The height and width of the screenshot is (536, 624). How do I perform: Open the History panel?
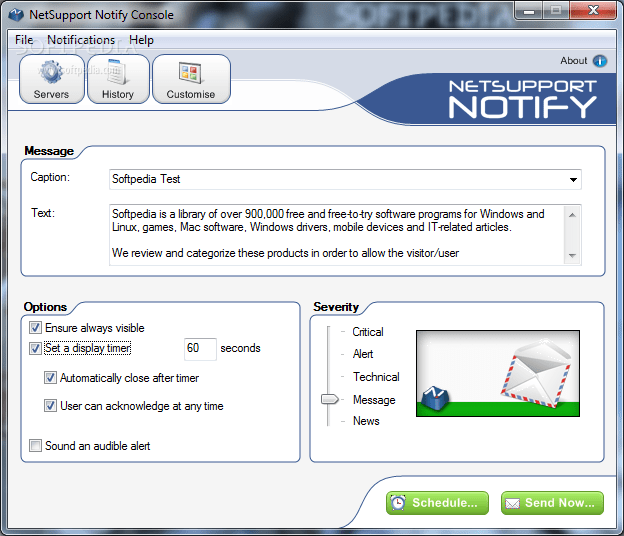coord(118,79)
